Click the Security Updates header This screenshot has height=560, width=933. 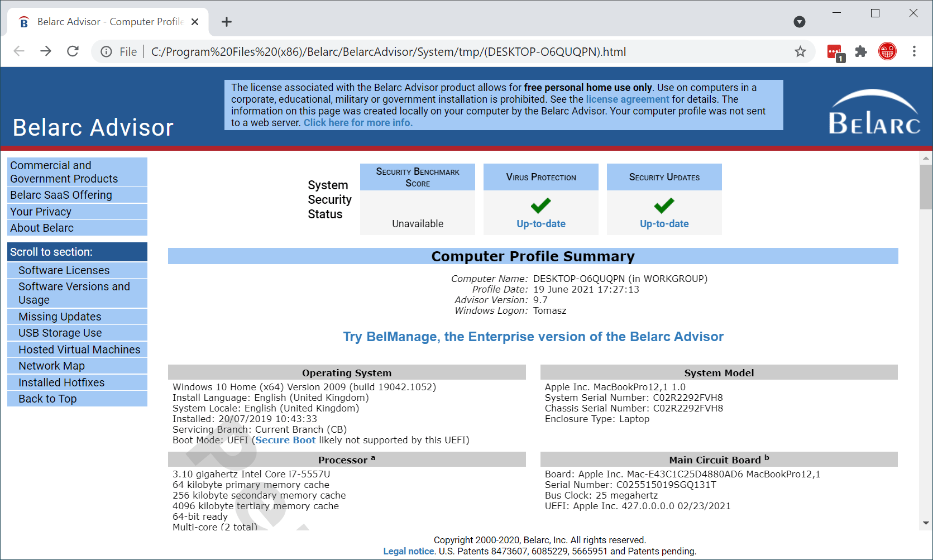click(664, 177)
